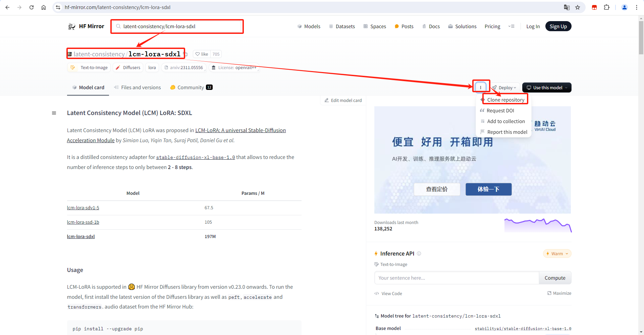Open the Solutions page
Image resolution: width=644 pixels, height=335 pixels.
(462, 26)
